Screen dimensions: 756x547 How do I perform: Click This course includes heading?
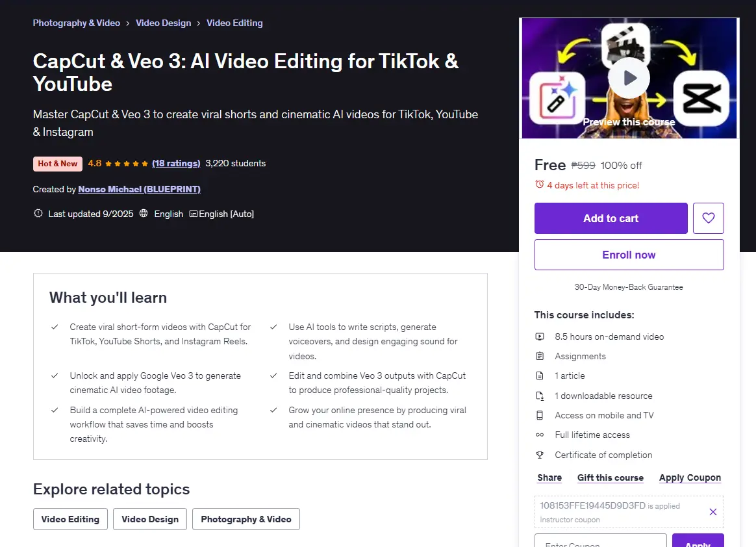(584, 315)
